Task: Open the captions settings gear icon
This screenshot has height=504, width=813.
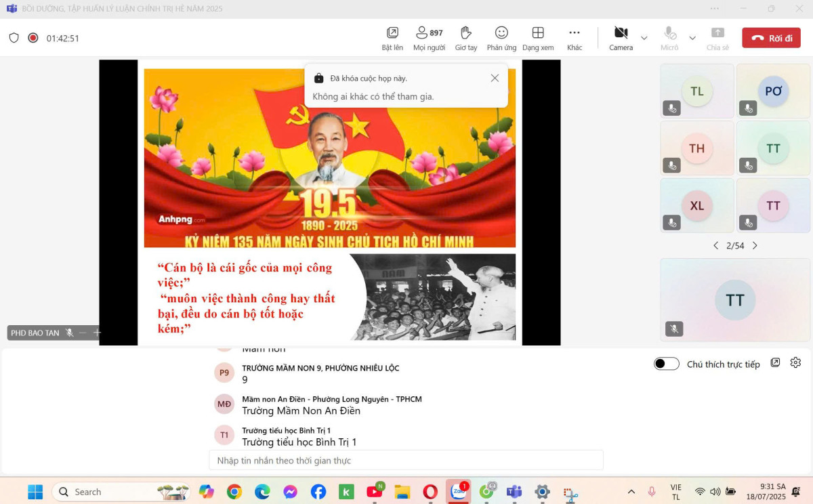Action: coord(795,363)
